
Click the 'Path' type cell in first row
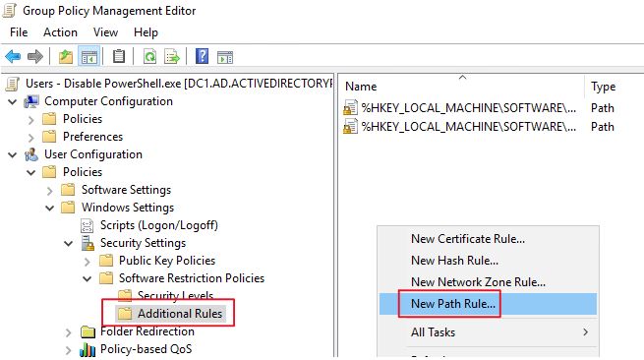[603, 108]
